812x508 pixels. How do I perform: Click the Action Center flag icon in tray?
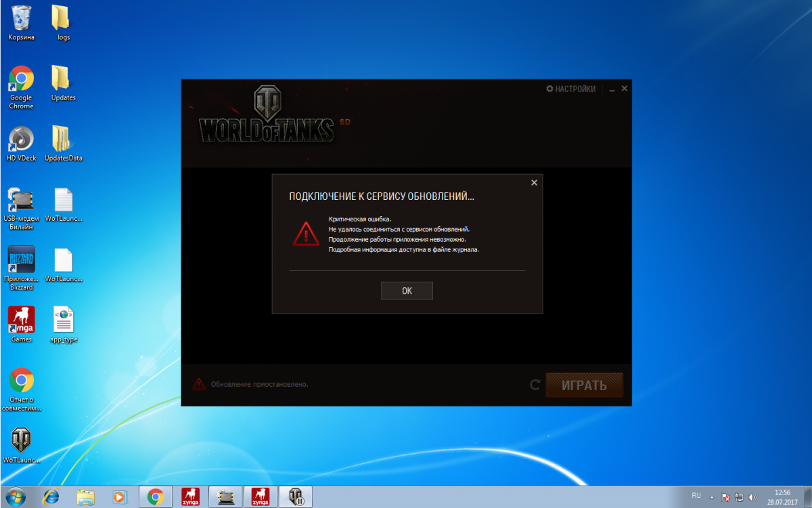[x=725, y=497]
